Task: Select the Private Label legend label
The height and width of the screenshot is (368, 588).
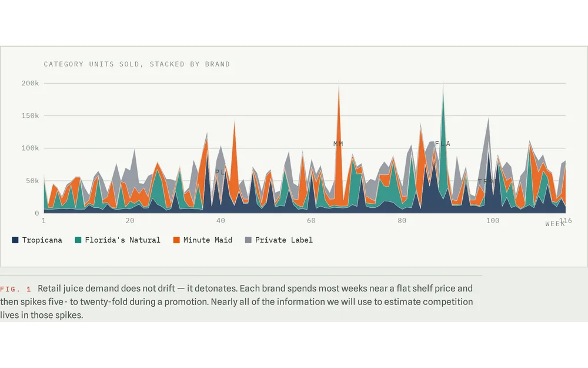Action: pyautogui.click(x=284, y=240)
